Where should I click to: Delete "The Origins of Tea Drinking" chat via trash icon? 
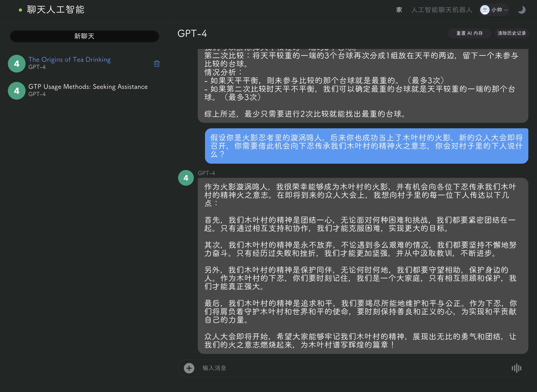(x=156, y=64)
